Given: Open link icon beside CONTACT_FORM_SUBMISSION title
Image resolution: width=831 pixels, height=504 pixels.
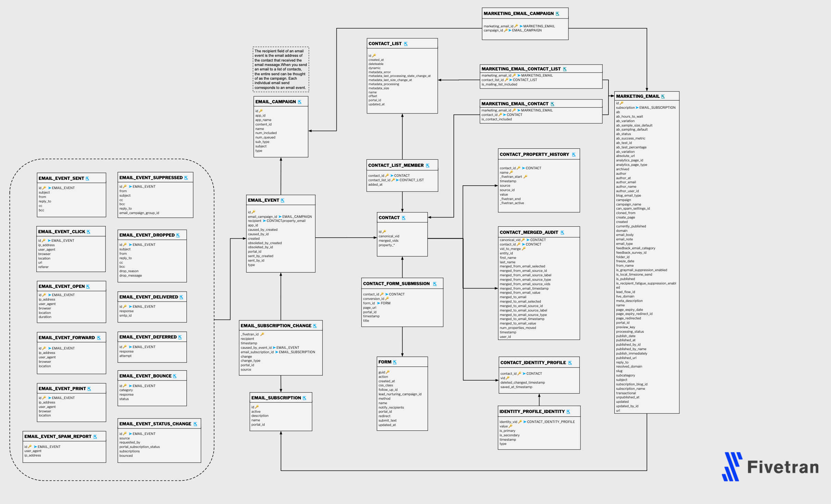Looking at the screenshot, I should [x=435, y=284].
